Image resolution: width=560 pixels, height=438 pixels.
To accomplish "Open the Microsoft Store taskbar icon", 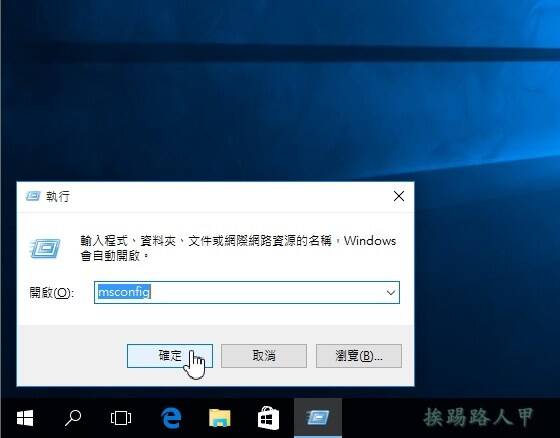I will point(268,418).
